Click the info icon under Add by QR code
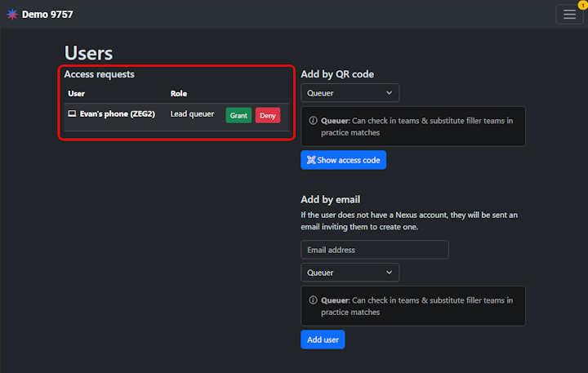Screen dimensions: 588x373 tap(314, 121)
